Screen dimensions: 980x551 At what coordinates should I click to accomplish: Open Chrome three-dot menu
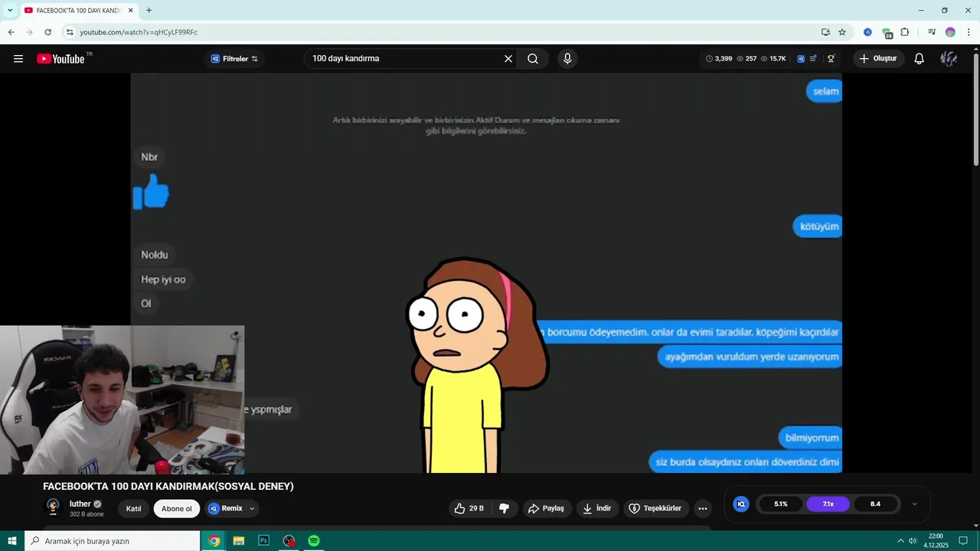pos(969,32)
